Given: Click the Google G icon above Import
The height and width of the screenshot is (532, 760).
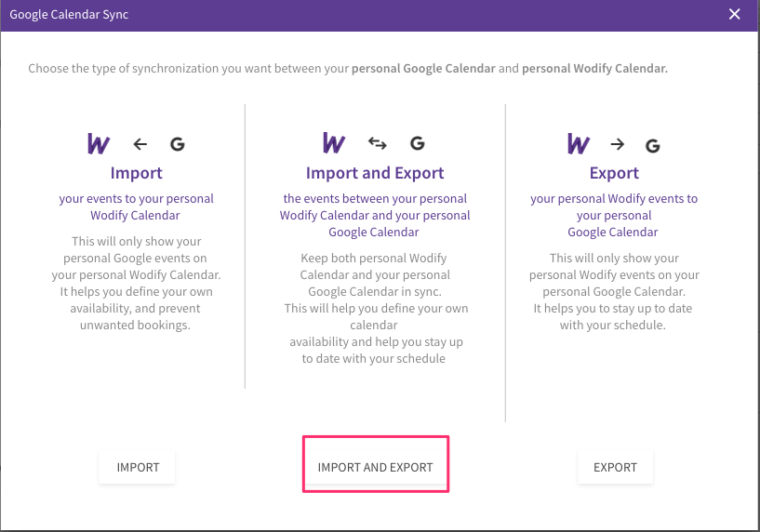Looking at the screenshot, I should tap(178, 144).
